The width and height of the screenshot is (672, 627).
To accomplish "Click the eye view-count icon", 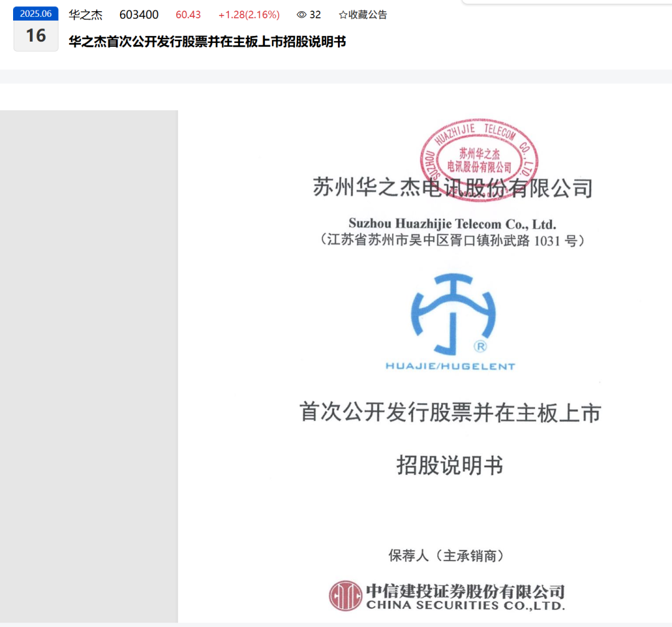I will (302, 15).
